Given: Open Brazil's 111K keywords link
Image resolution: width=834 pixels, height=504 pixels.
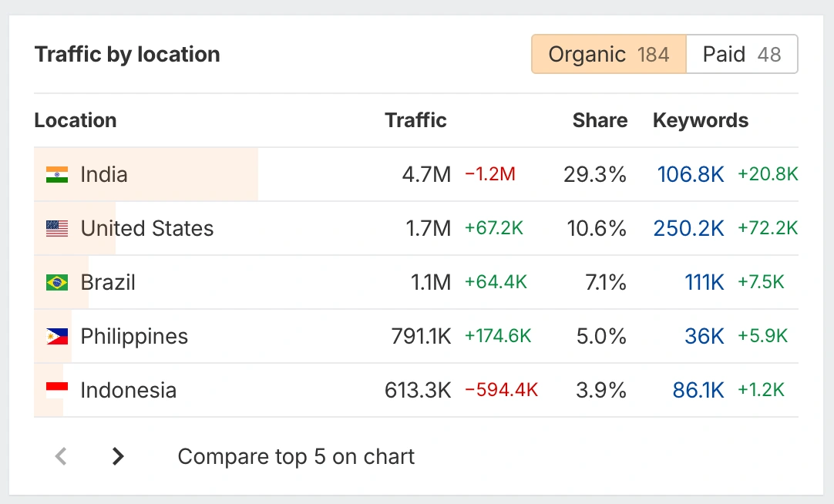Looking at the screenshot, I should click(x=705, y=282).
